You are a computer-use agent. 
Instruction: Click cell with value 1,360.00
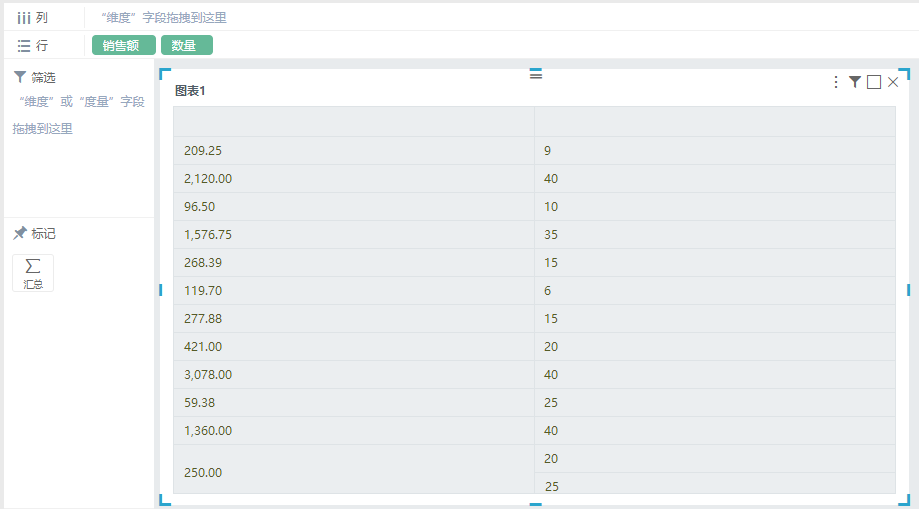tap(354, 431)
